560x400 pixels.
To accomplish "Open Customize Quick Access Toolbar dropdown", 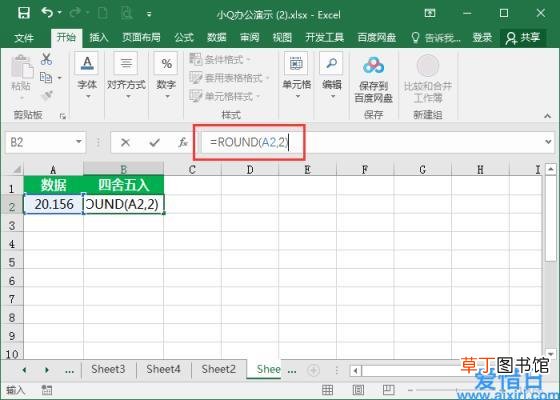I will (149, 14).
